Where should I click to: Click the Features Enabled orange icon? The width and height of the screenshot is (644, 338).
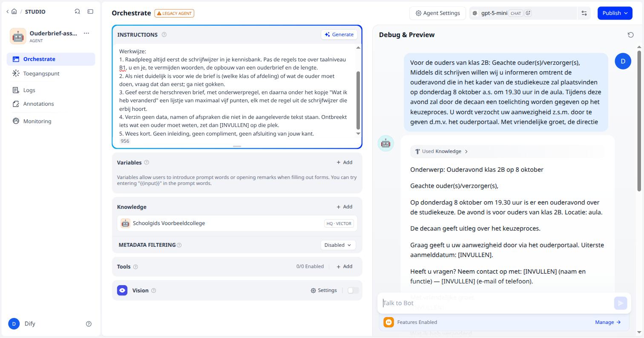click(388, 322)
